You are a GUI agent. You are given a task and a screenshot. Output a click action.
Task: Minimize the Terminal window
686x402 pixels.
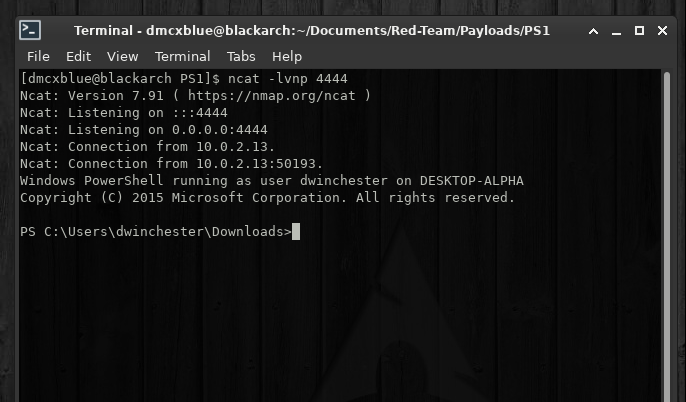(x=616, y=31)
